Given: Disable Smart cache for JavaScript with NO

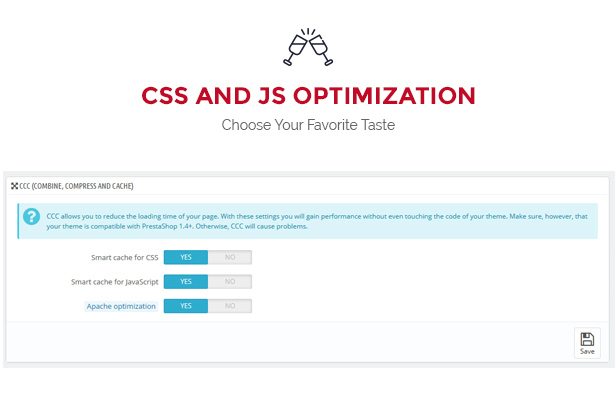Looking at the screenshot, I should [230, 282].
